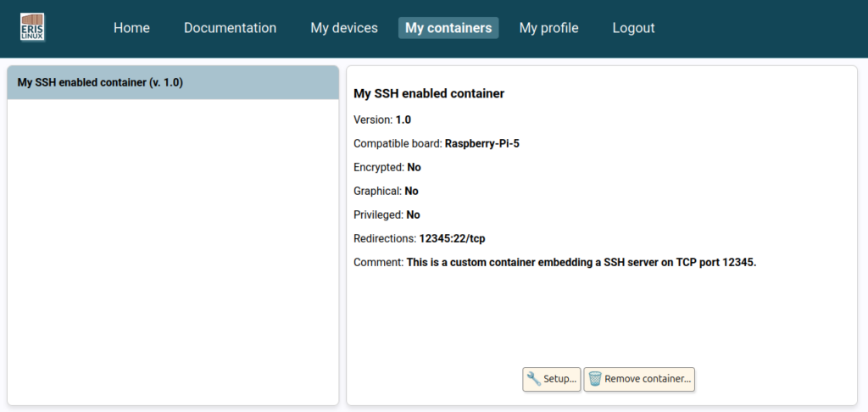868x412 pixels.
Task: Click the Privileged: No field
Action: click(387, 214)
